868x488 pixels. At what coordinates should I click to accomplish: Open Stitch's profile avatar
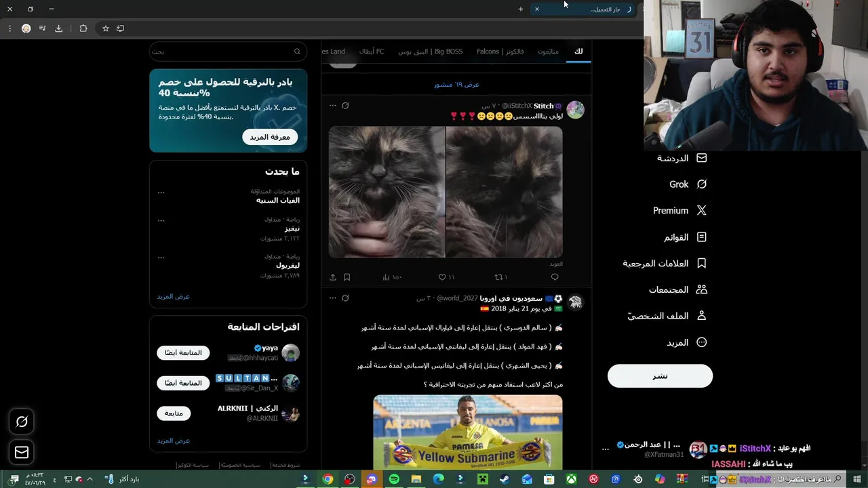(x=576, y=110)
